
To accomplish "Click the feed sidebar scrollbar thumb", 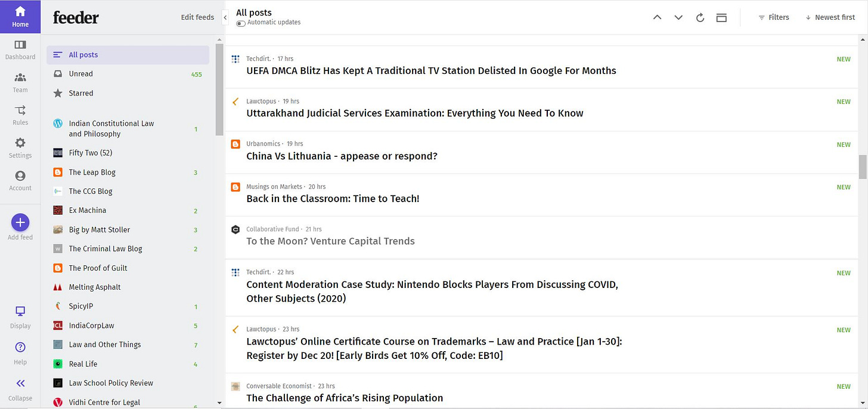I will point(219,89).
